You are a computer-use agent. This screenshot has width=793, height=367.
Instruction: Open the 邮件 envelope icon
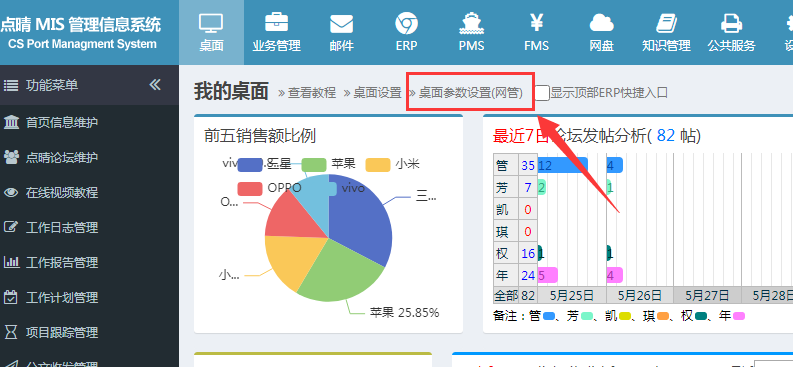pos(341,24)
